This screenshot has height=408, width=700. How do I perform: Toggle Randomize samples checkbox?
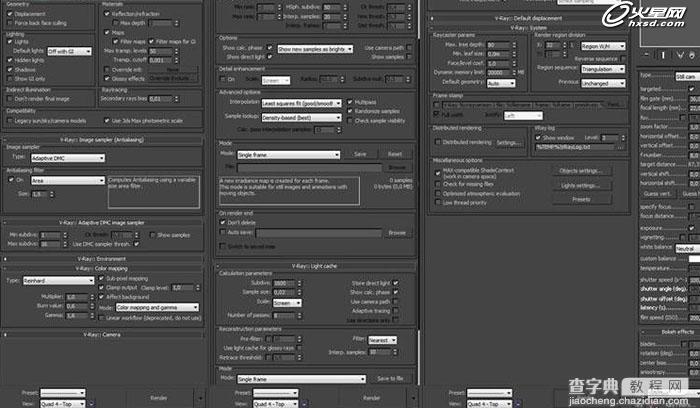point(350,111)
